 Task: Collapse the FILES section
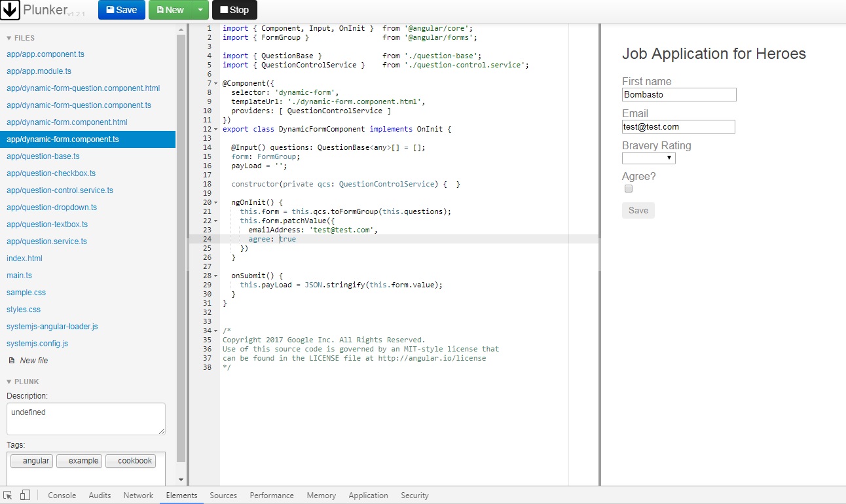9,37
